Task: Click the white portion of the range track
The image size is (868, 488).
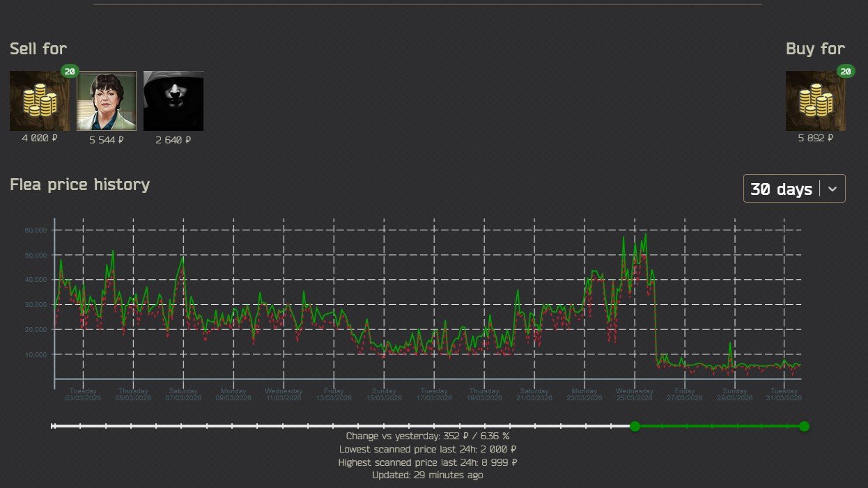Action: (341, 426)
